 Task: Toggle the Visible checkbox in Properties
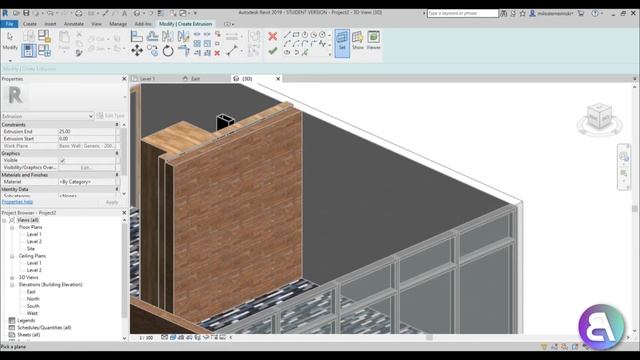point(62,161)
